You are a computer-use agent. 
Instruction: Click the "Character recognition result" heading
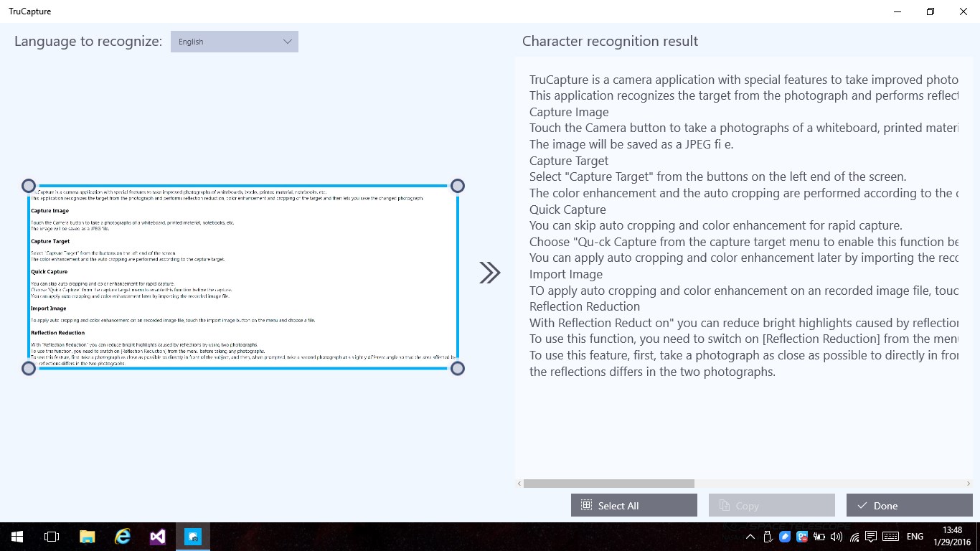tap(610, 42)
